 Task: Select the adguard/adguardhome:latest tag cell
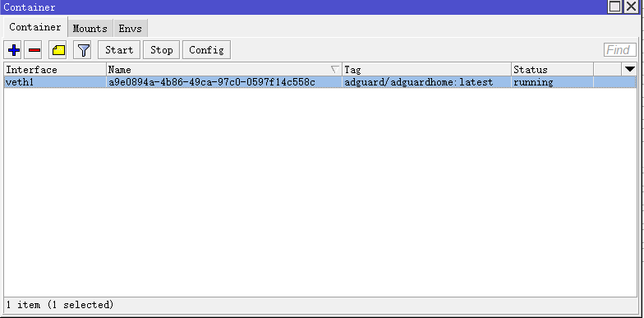click(x=427, y=82)
